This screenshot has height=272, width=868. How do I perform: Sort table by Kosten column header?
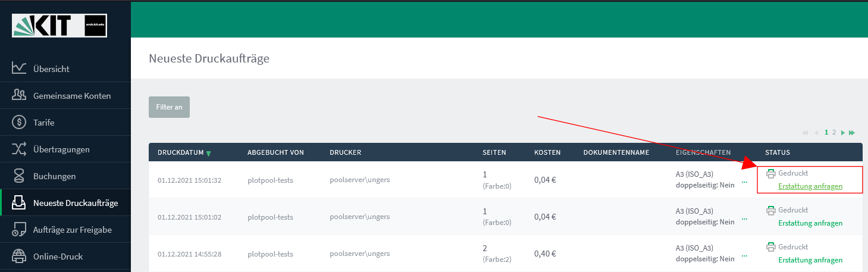tap(547, 152)
